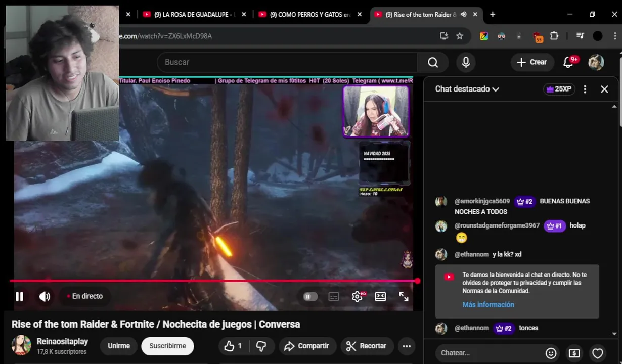Viewport: 622px width, 364px height.
Task: Dislike the video thumbs down
Action: pos(261,346)
